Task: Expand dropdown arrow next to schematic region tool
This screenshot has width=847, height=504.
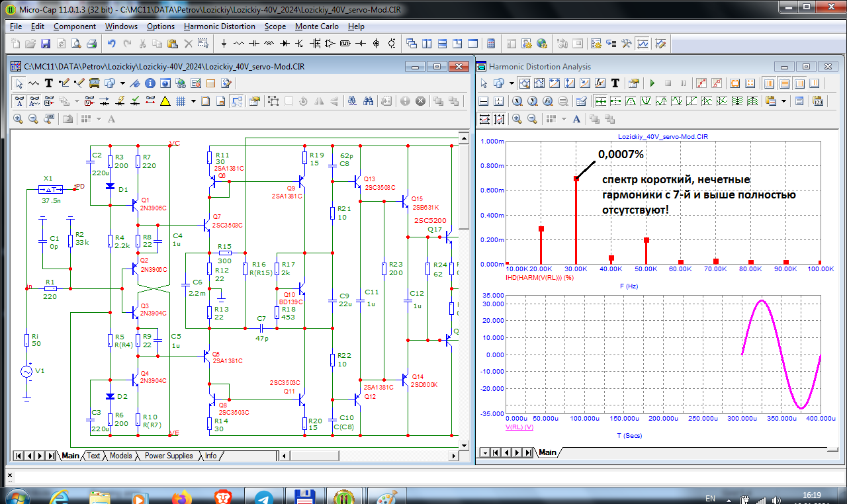Action: coord(122,83)
